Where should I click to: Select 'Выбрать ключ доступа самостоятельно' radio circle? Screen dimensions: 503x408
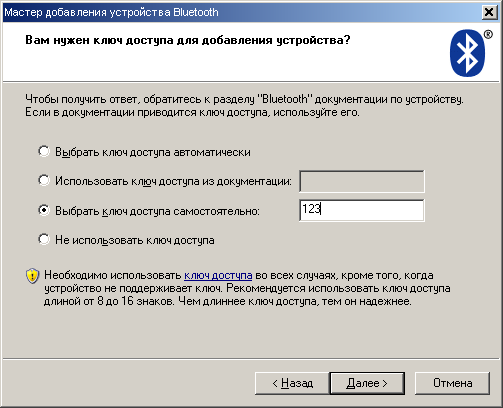tap(44, 210)
